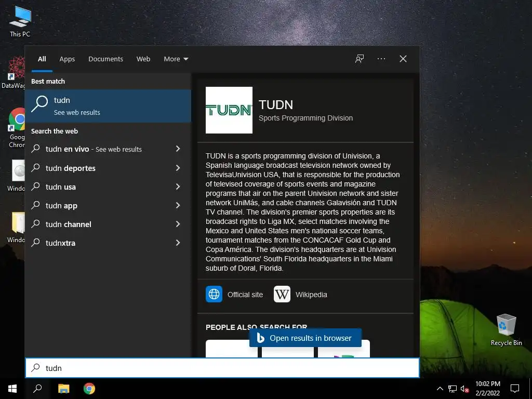The image size is (532, 399).
Task: Click the muted volume tray icon
Action: 464,389
